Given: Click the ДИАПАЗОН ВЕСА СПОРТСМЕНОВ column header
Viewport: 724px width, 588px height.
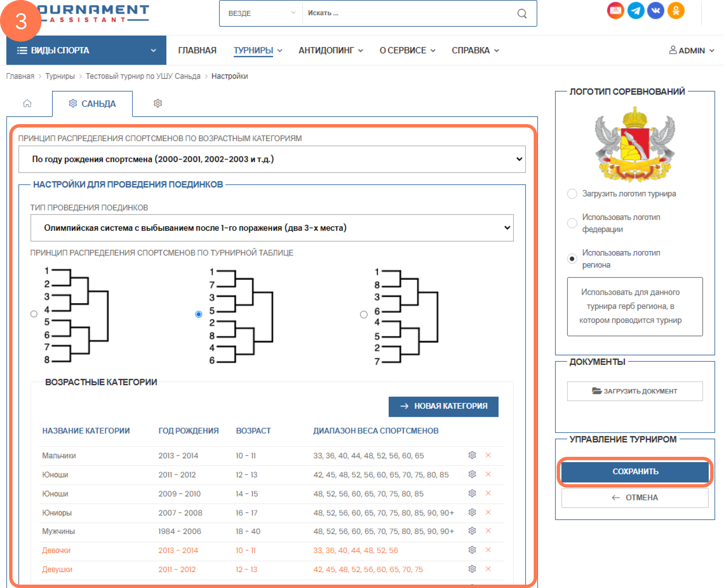Looking at the screenshot, I should tap(376, 430).
